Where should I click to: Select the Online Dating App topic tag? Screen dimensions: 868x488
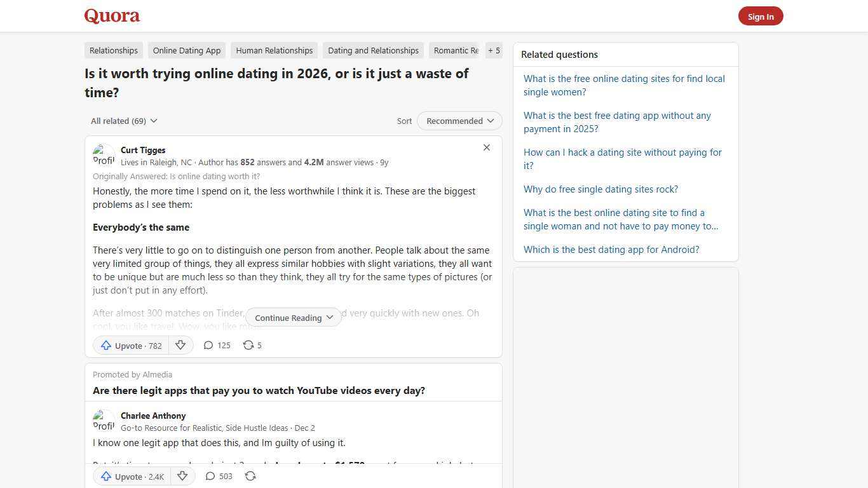click(186, 50)
